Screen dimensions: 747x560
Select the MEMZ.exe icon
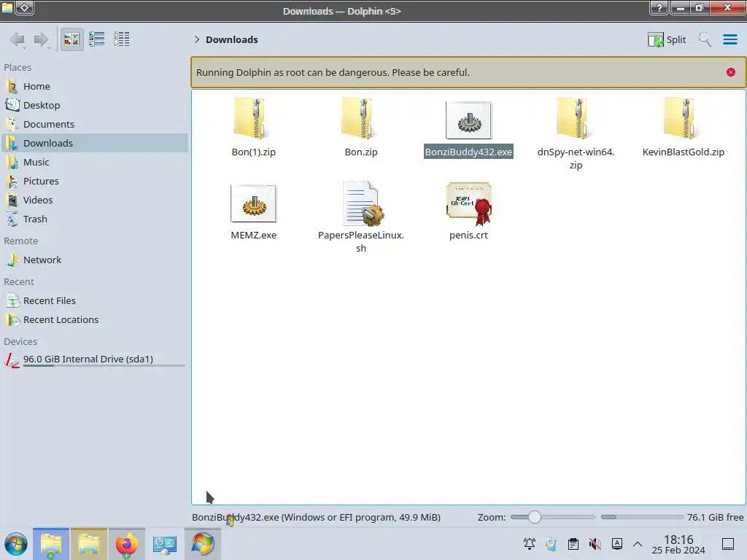(253, 203)
